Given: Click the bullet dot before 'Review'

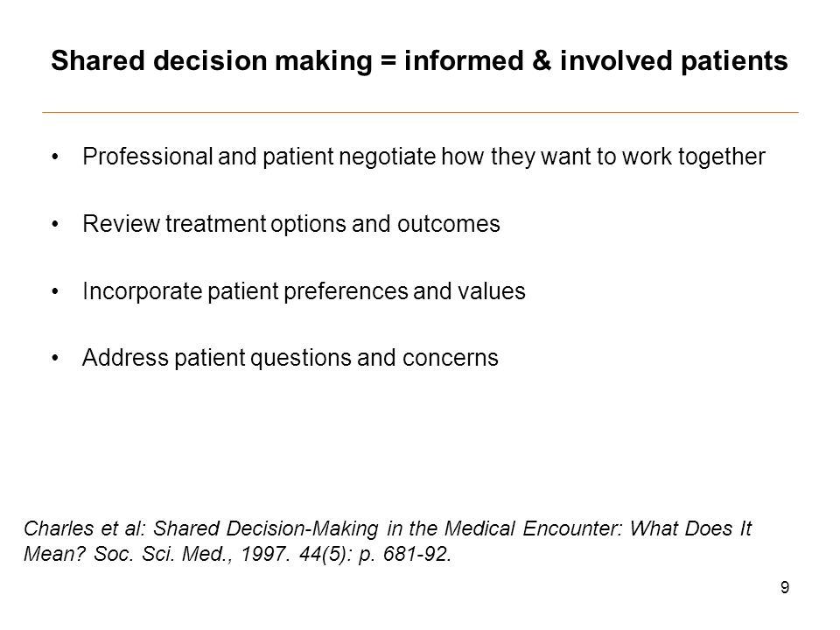Looking at the screenshot, I should point(54,225).
